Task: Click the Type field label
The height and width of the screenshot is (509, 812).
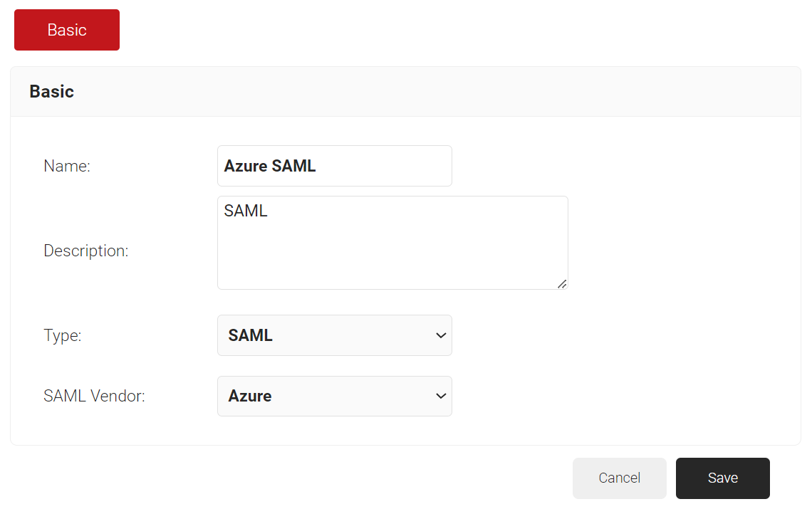Action: pos(63,335)
